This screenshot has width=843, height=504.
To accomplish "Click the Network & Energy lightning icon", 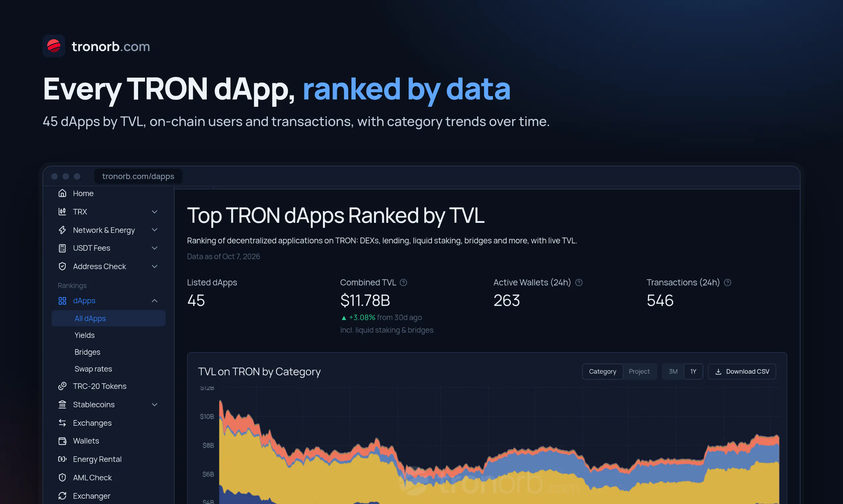I will 62,230.
